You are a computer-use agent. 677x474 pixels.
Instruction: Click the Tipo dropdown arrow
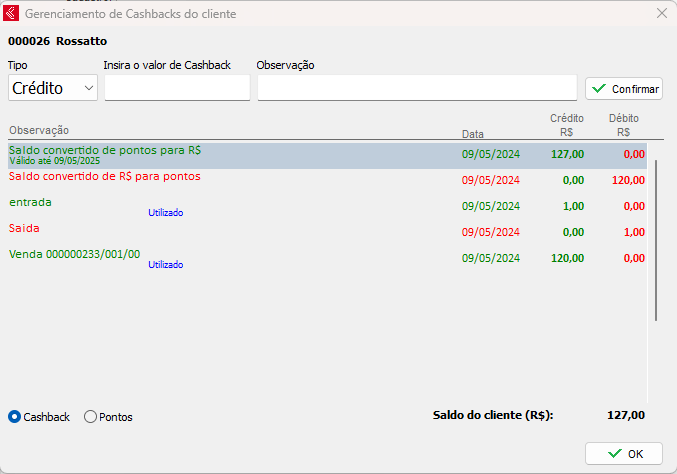90,88
